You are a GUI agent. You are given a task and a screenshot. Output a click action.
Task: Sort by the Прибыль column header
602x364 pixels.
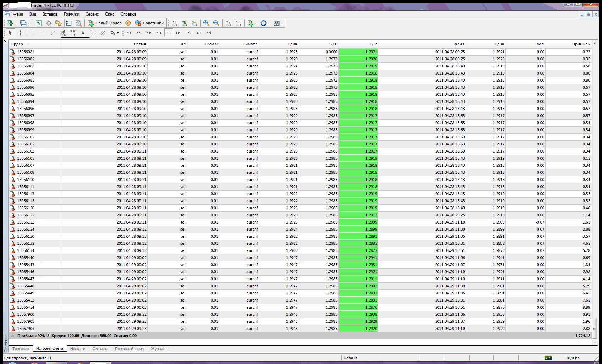[568, 44]
